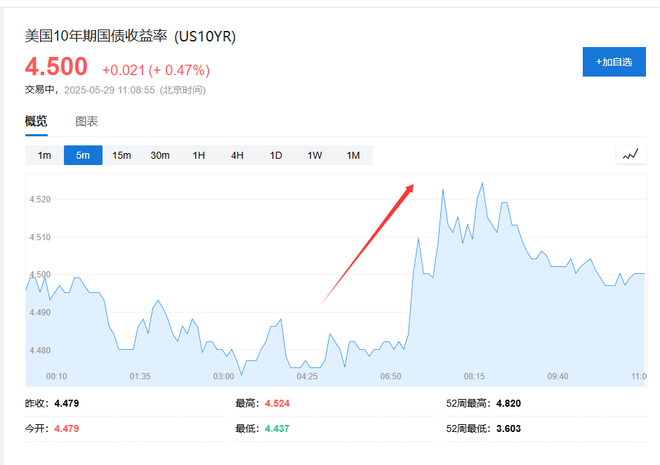This screenshot has width=660, height=465.
Task: Click the 08:15 time axis label
Action: coord(474,376)
